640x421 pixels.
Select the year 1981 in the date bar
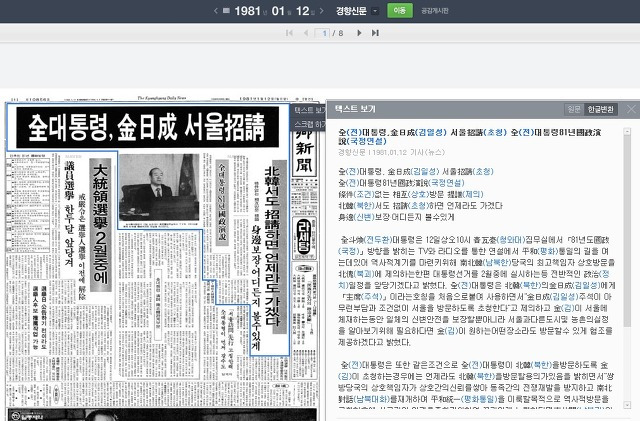click(247, 11)
